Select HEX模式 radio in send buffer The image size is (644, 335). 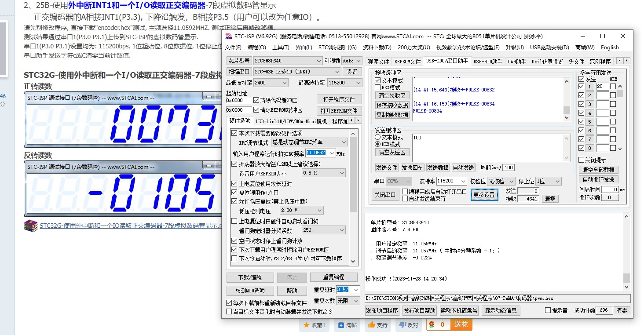377,144
